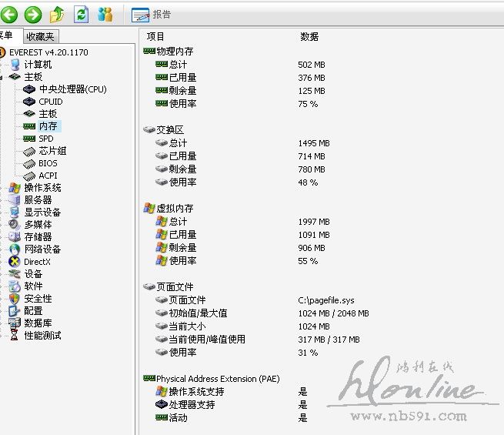Switch to the 收藏夹 (Favorites) tab
The width and height of the screenshot is (504, 435).
click(40, 36)
